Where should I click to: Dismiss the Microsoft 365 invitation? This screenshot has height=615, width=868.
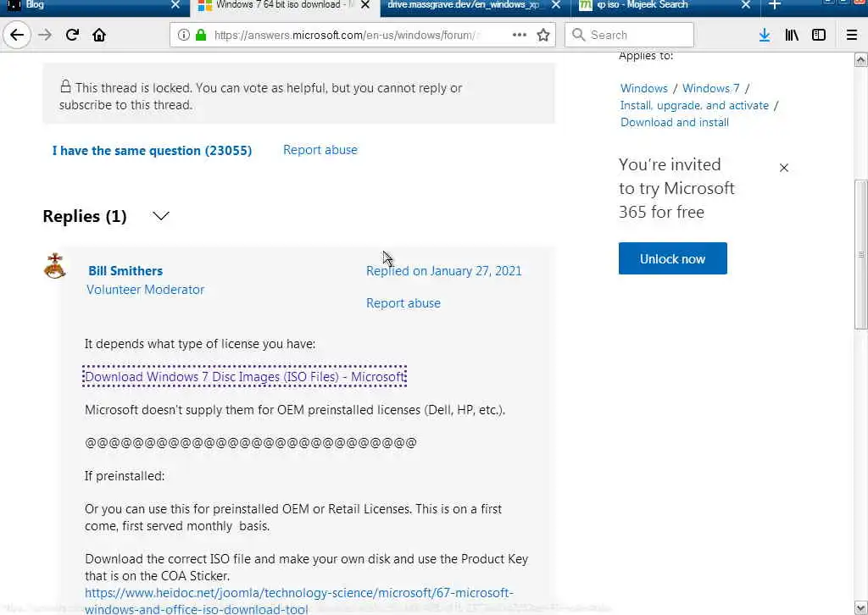(x=784, y=168)
